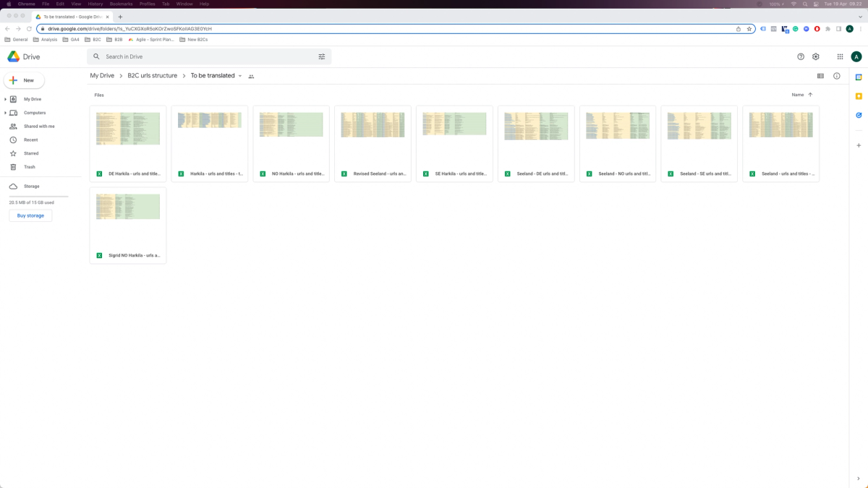
Task: Click the share page icon in address bar
Action: 739,29
